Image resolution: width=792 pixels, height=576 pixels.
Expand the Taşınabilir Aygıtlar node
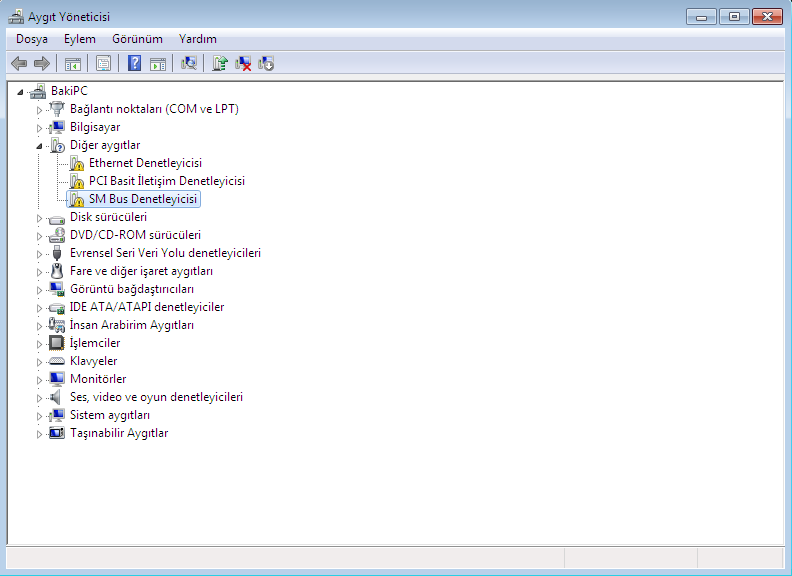pos(39,434)
